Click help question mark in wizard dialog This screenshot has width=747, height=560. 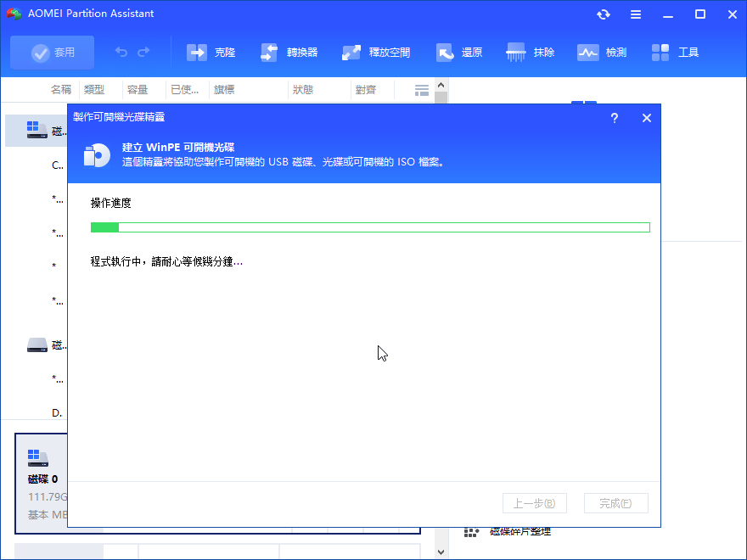pos(615,118)
